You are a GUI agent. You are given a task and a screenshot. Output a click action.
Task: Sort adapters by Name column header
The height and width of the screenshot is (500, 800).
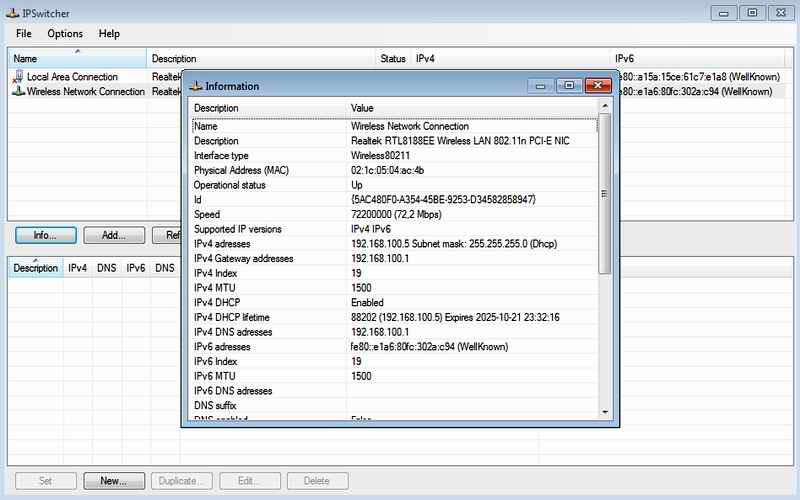click(77, 59)
